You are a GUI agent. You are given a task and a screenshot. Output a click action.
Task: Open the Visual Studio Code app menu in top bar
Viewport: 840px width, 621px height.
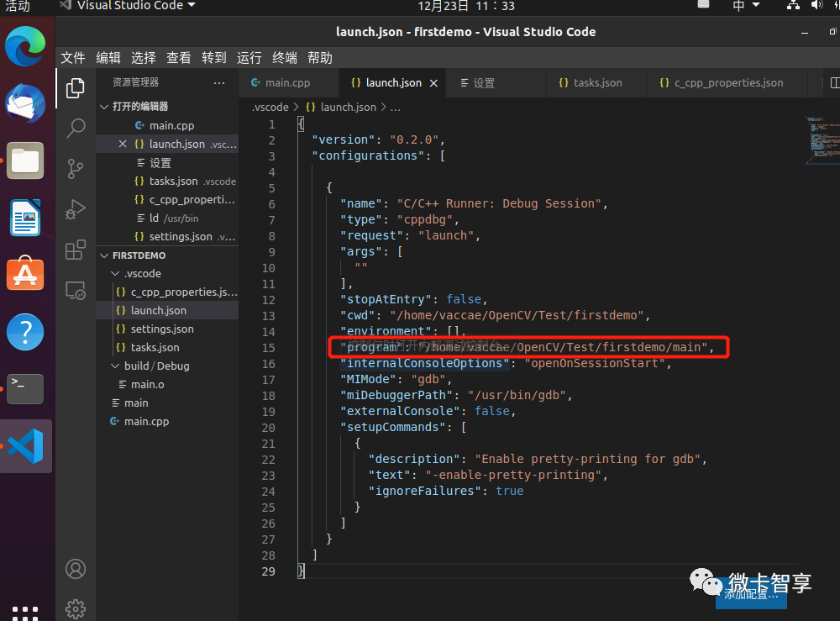tap(128, 5)
